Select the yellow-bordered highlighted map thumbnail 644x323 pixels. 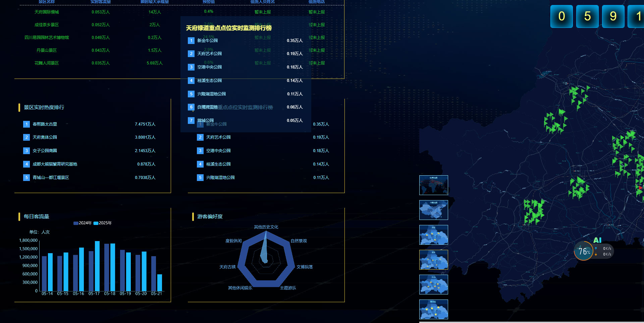coord(433,260)
